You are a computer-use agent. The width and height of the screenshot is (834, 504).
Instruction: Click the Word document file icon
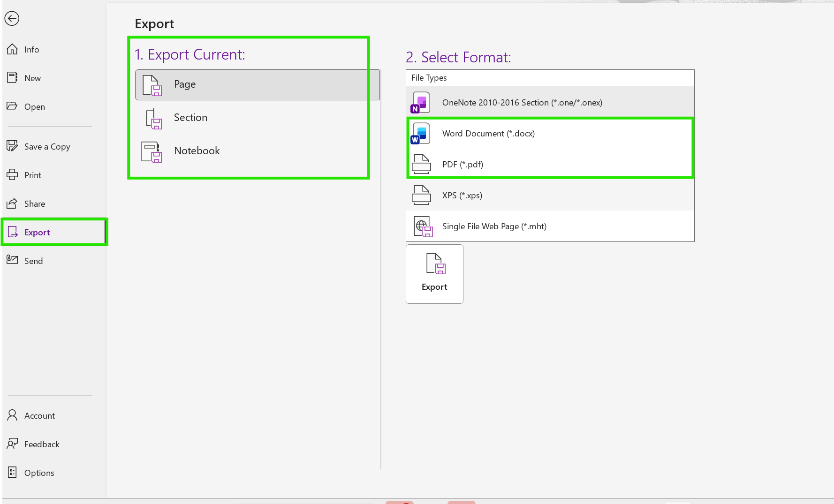pyautogui.click(x=420, y=134)
